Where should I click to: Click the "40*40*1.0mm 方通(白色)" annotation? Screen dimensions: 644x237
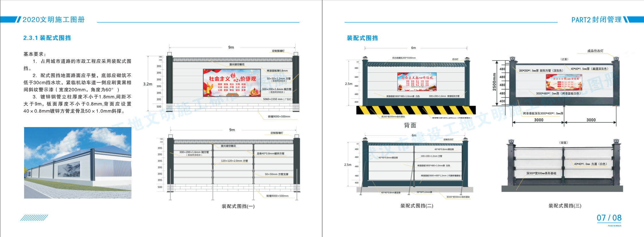pos(591,164)
